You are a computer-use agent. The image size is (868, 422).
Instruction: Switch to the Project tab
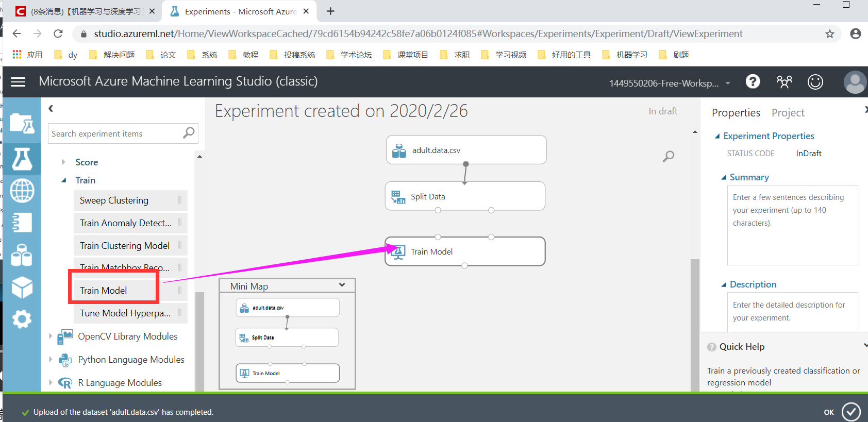788,113
